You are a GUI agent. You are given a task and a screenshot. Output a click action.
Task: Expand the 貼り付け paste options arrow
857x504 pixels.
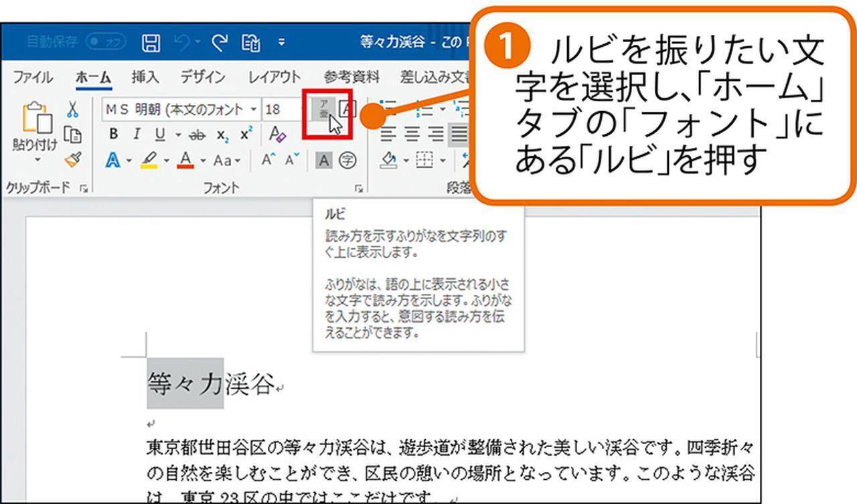tap(37, 160)
